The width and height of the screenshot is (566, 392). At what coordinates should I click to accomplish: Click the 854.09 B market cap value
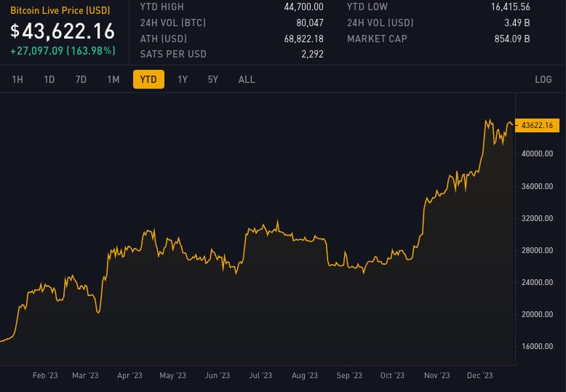pyautogui.click(x=512, y=39)
